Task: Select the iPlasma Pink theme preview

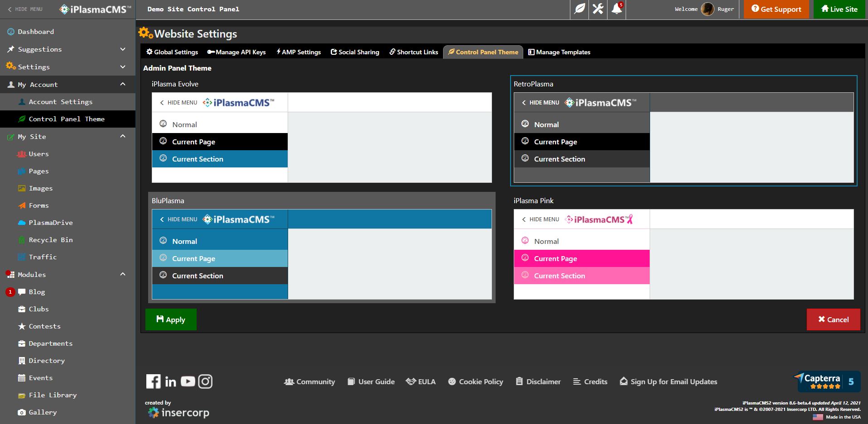Action: click(684, 254)
